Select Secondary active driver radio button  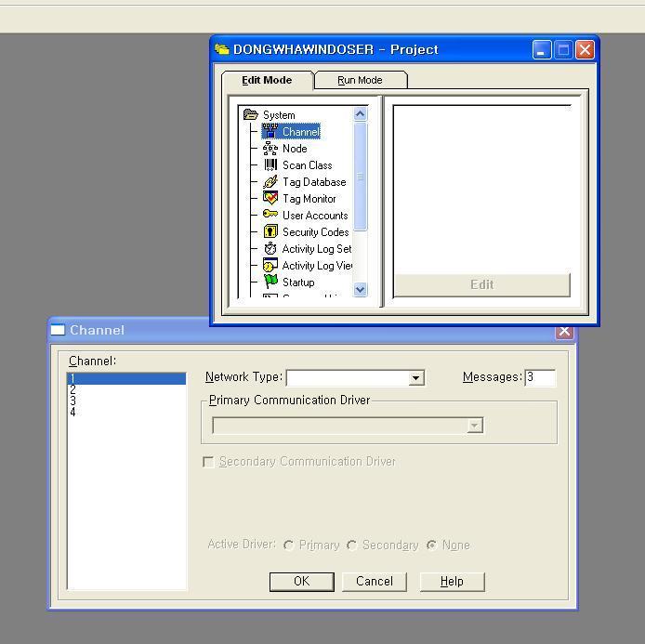[351, 545]
